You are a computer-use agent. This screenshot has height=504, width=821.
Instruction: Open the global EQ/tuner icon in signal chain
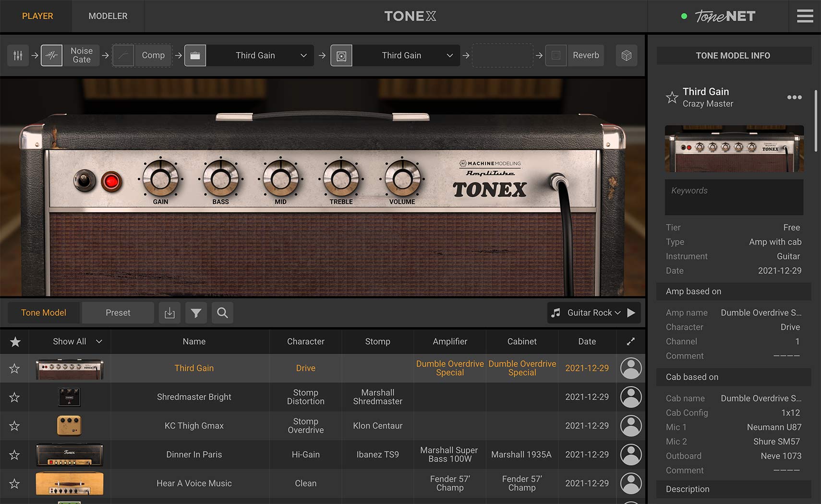point(18,55)
